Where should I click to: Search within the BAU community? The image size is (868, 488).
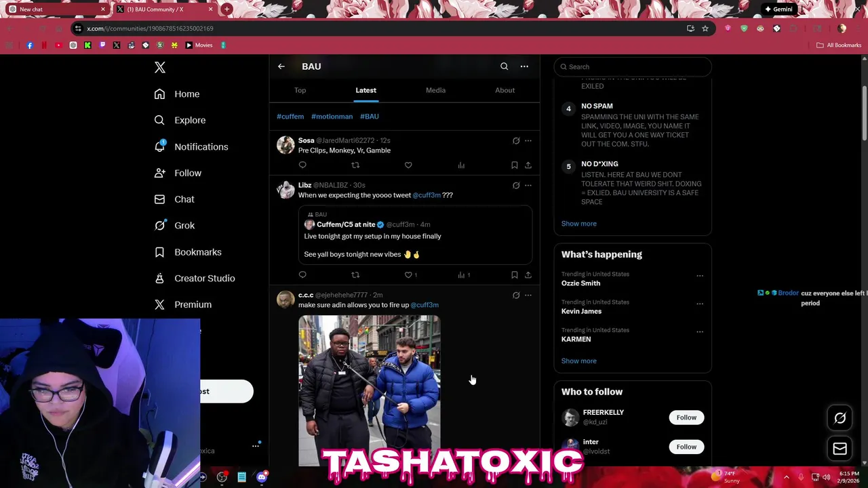tap(504, 66)
